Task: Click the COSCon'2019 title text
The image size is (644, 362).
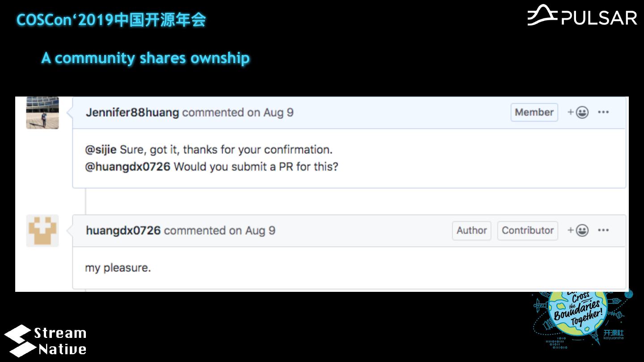Action: point(111,20)
